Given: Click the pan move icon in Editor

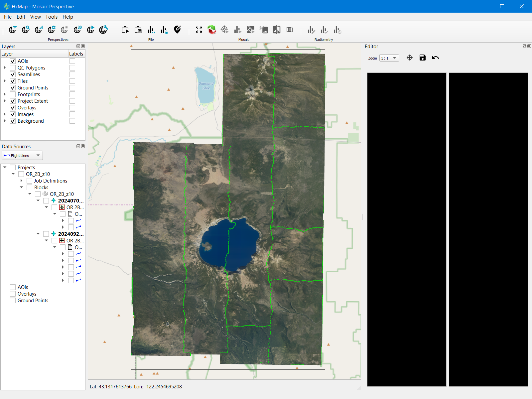Looking at the screenshot, I should pos(410,58).
